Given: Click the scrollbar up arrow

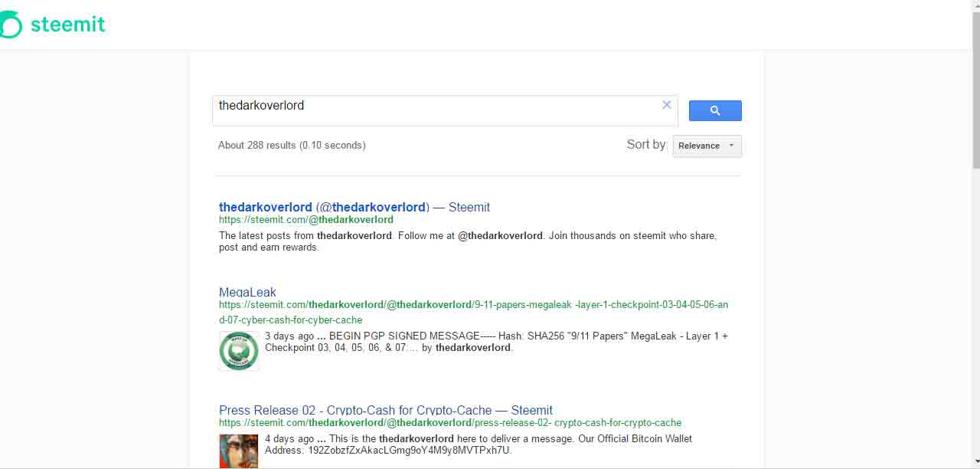Looking at the screenshot, I should (x=975, y=6).
